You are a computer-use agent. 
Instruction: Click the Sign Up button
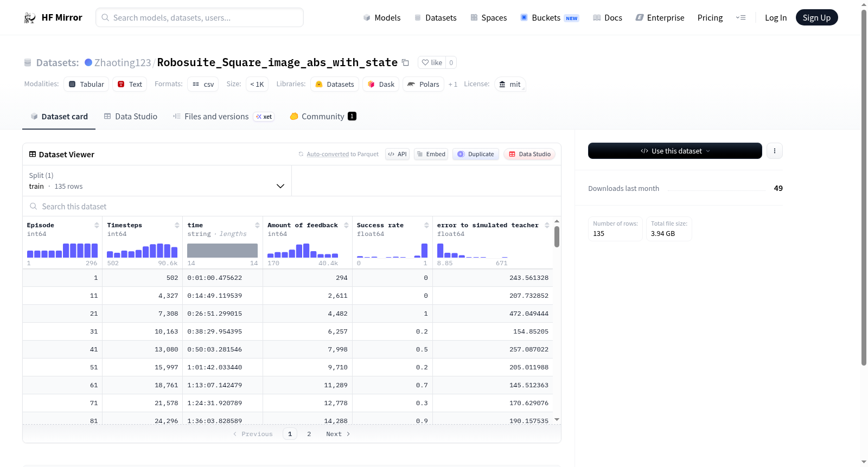click(x=816, y=18)
